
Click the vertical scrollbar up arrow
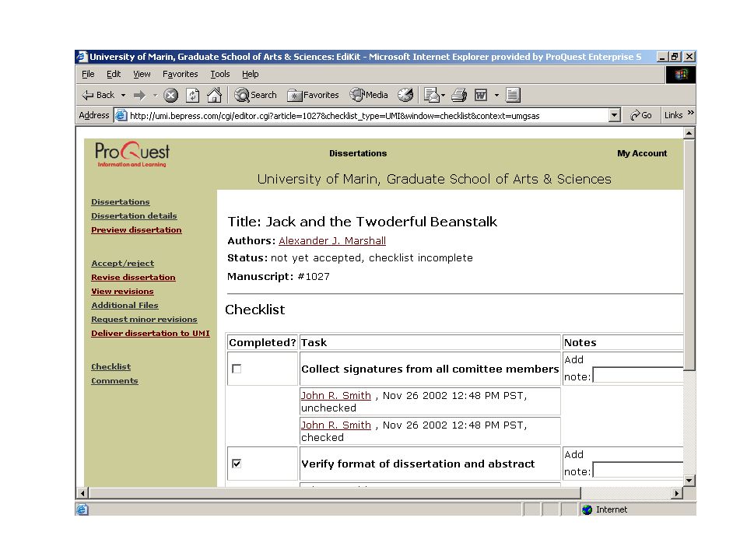pyautogui.click(x=689, y=133)
